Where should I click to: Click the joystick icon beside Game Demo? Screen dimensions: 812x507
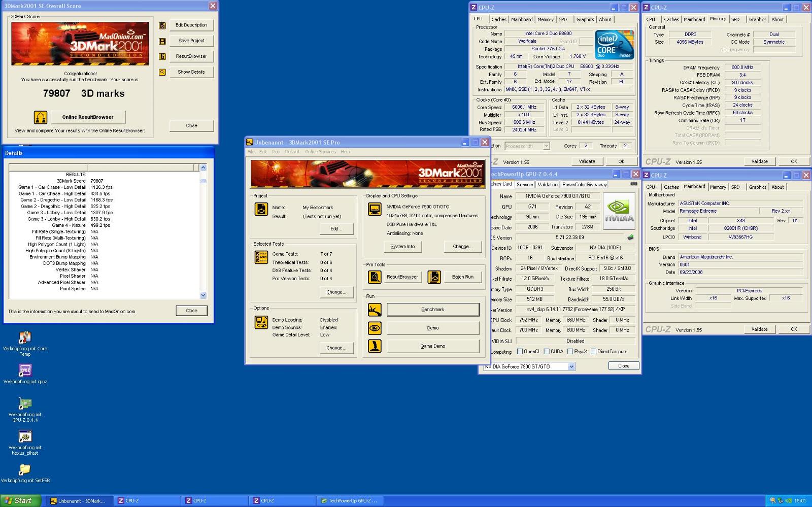tap(375, 346)
